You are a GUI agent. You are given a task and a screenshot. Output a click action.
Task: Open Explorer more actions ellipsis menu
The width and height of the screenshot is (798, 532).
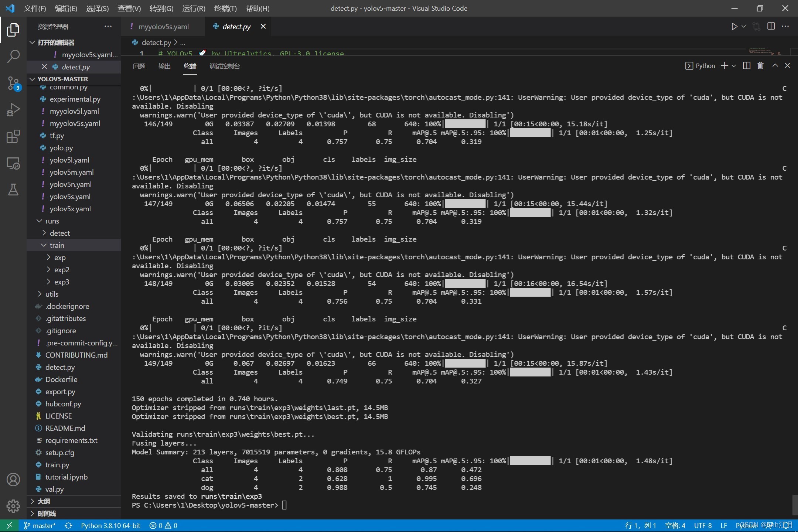108,26
